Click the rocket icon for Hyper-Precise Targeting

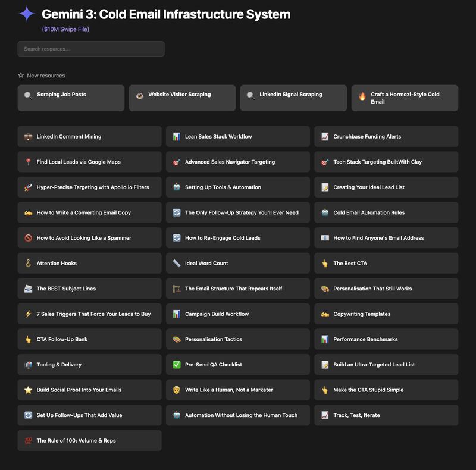click(28, 187)
